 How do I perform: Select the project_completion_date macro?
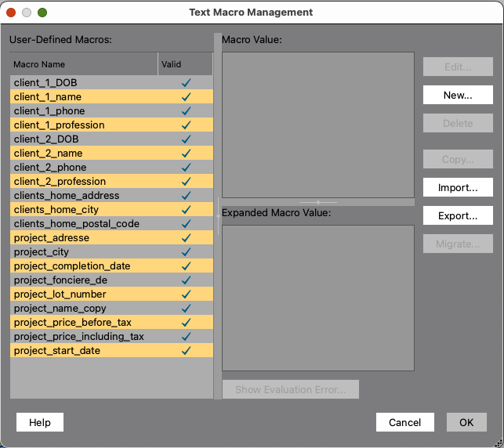pos(111,266)
